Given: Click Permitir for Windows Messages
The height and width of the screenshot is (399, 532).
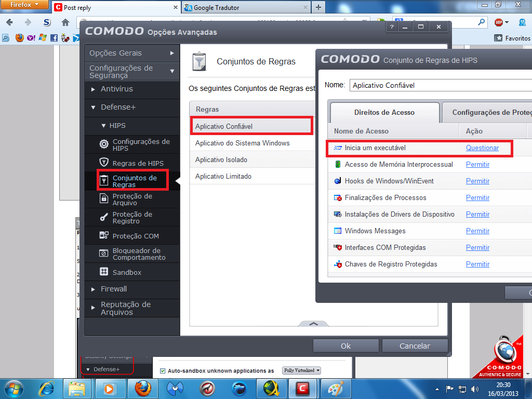Looking at the screenshot, I should point(477,231).
